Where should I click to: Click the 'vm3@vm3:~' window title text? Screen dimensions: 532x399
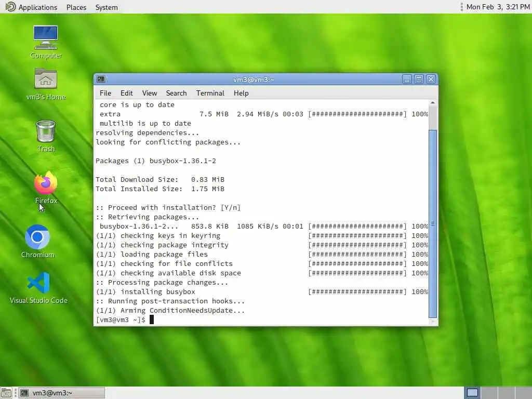pos(254,79)
